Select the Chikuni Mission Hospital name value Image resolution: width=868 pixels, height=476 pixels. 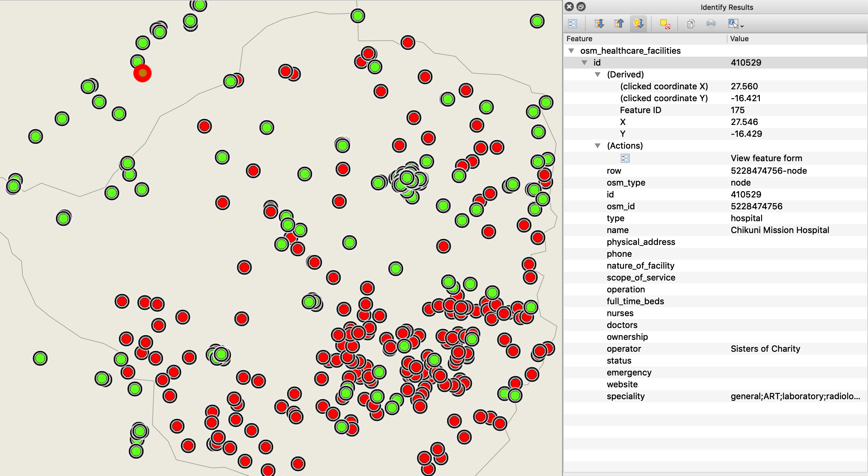coord(780,230)
